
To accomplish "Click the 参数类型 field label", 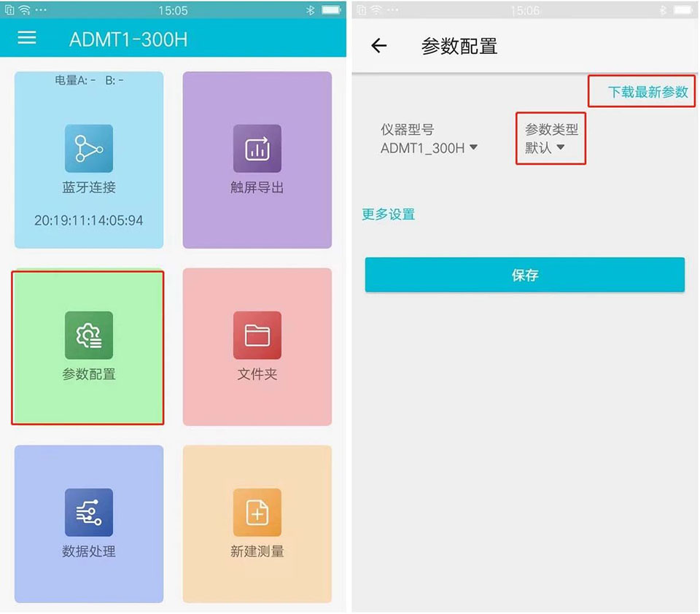I will pyautogui.click(x=551, y=130).
